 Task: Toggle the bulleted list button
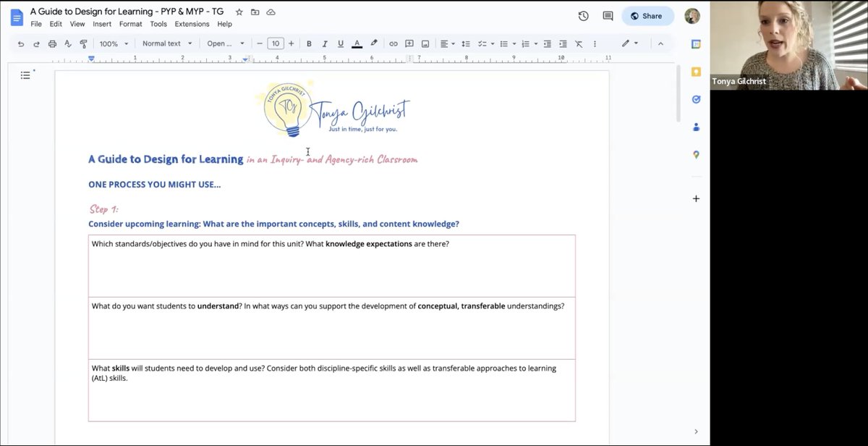(503, 43)
